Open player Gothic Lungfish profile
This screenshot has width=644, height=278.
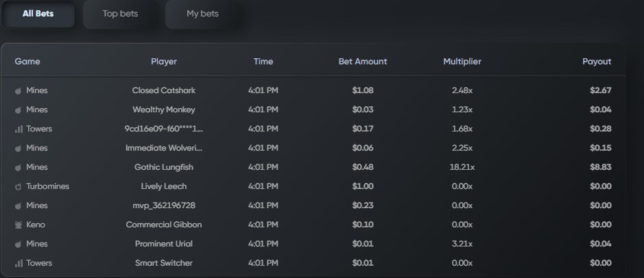coord(163,167)
